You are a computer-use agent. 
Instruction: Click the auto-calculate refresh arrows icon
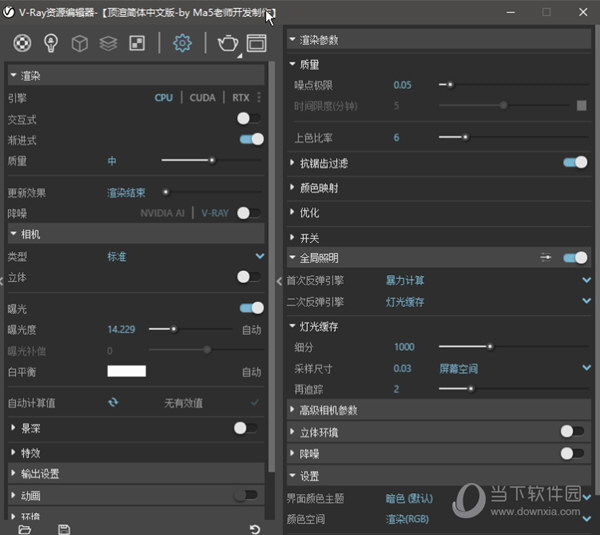[x=113, y=402]
